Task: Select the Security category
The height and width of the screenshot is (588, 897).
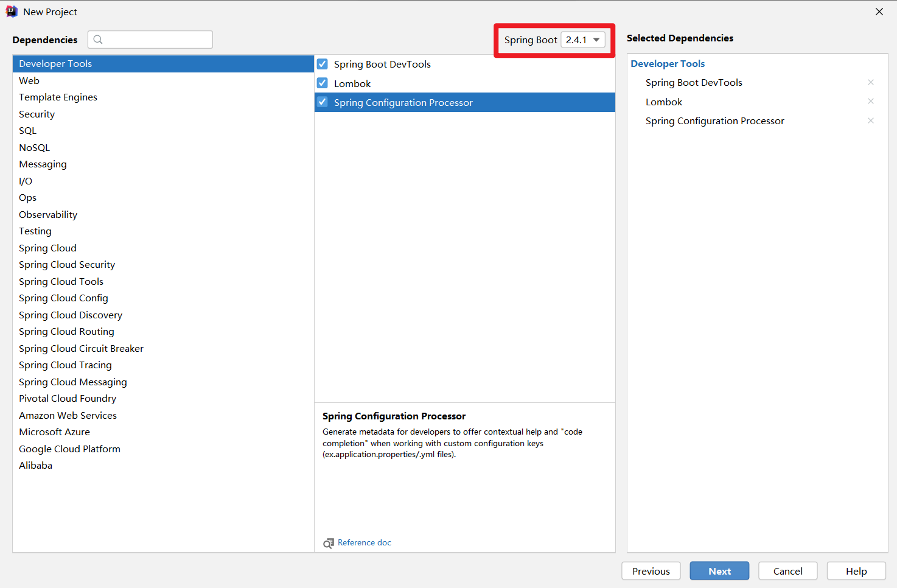Action: tap(163, 114)
